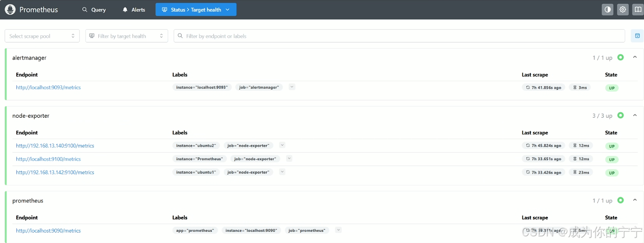Viewport: 644px width, 243px height.
Task: Open the documentation book icon
Action: (638, 10)
